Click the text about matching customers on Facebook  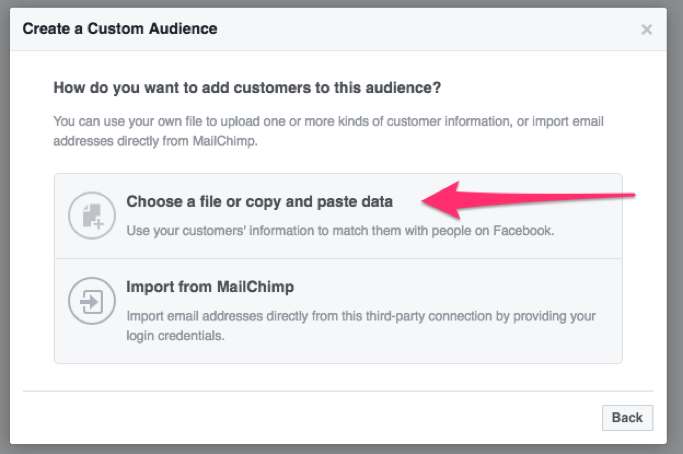340,230
